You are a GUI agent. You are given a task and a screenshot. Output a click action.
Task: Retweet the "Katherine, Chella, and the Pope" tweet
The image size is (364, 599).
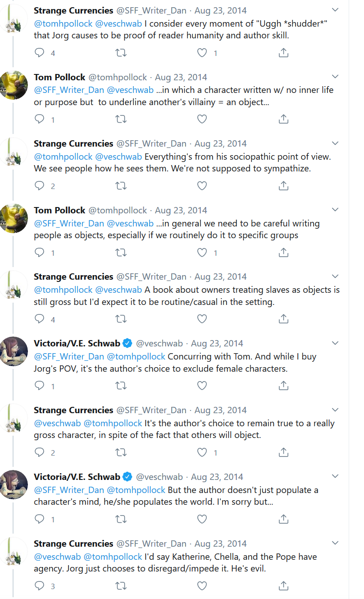(x=121, y=585)
